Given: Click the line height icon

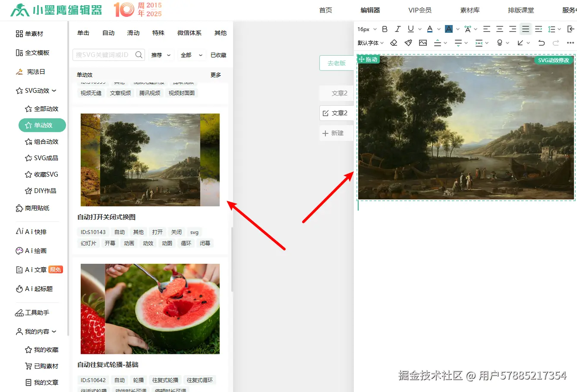Looking at the screenshot, I should [x=552, y=29].
